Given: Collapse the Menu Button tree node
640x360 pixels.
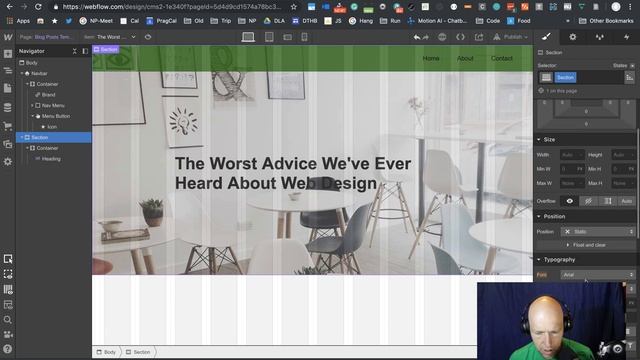Looking at the screenshot, I should tap(32, 116).
